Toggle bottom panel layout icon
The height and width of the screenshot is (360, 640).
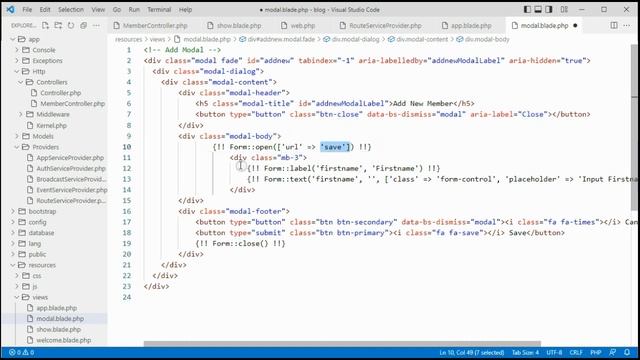(538, 9)
